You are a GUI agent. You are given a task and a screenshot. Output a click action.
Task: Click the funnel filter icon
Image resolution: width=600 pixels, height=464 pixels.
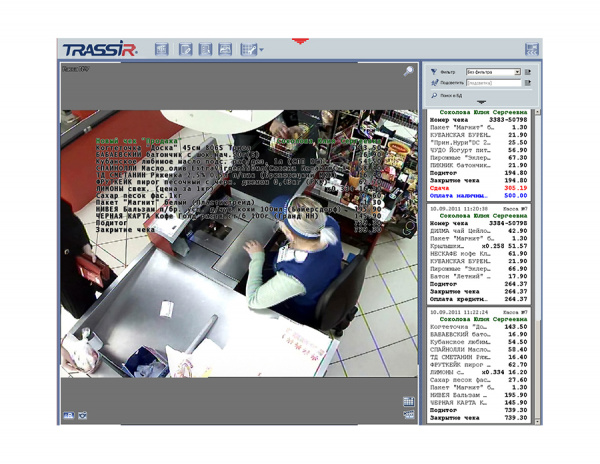(434, 72)
